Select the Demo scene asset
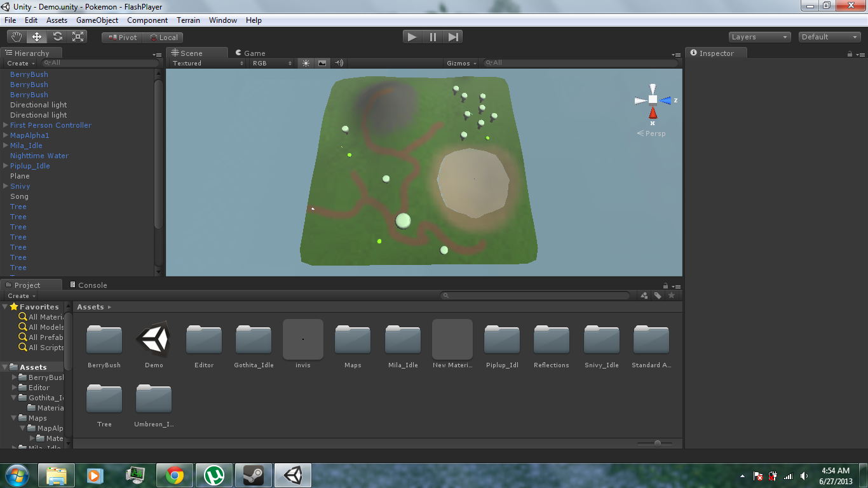Screen dimensions: 868x488 [154, 344]
